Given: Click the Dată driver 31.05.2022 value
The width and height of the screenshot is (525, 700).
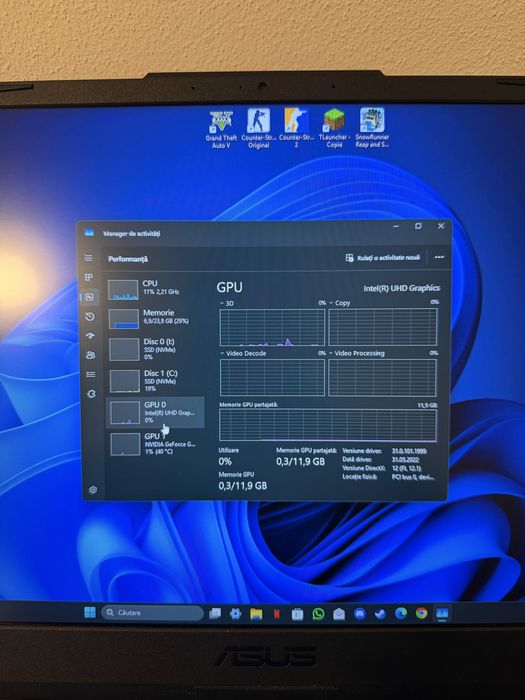Looking at the screenshot, I should tap(406, 459).
